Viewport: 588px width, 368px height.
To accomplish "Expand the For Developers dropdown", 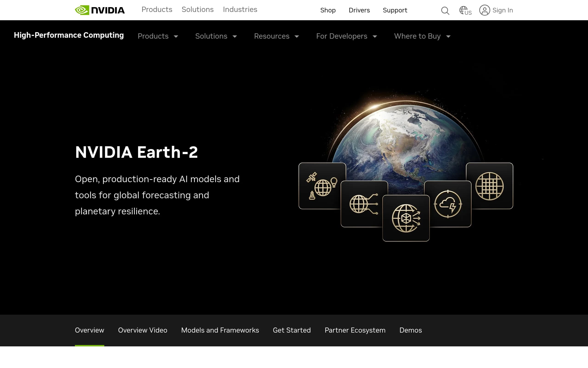I will click(x=346, y=36).
